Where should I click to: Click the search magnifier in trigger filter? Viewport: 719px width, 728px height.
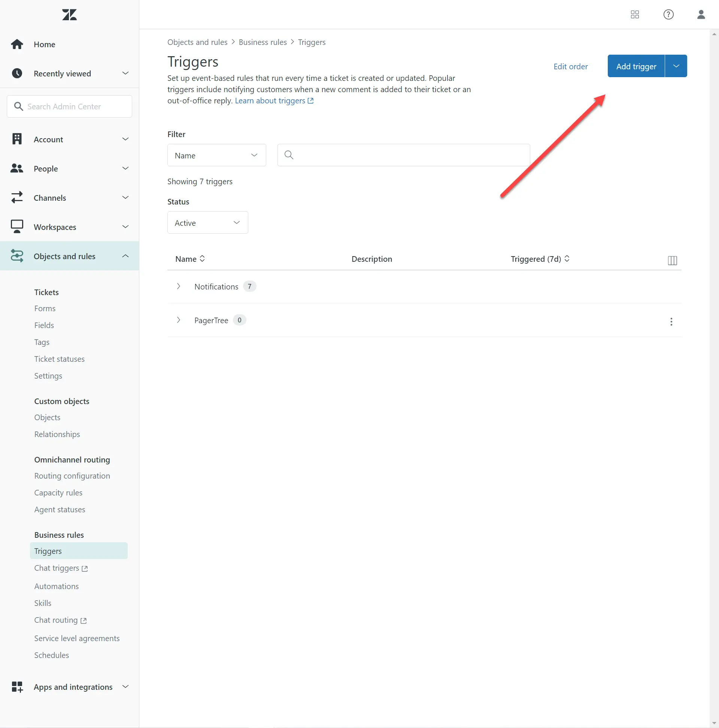289,155
